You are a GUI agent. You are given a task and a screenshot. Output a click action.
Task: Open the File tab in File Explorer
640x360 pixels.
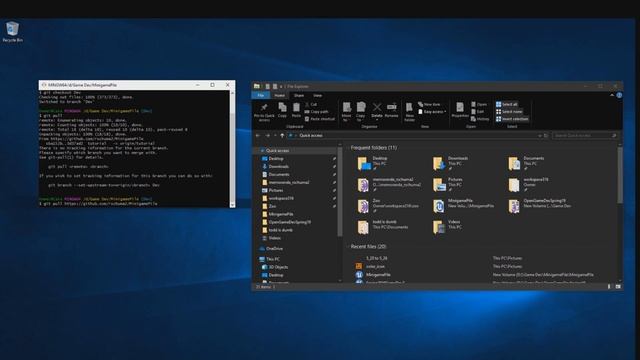(x=260, y=96)
